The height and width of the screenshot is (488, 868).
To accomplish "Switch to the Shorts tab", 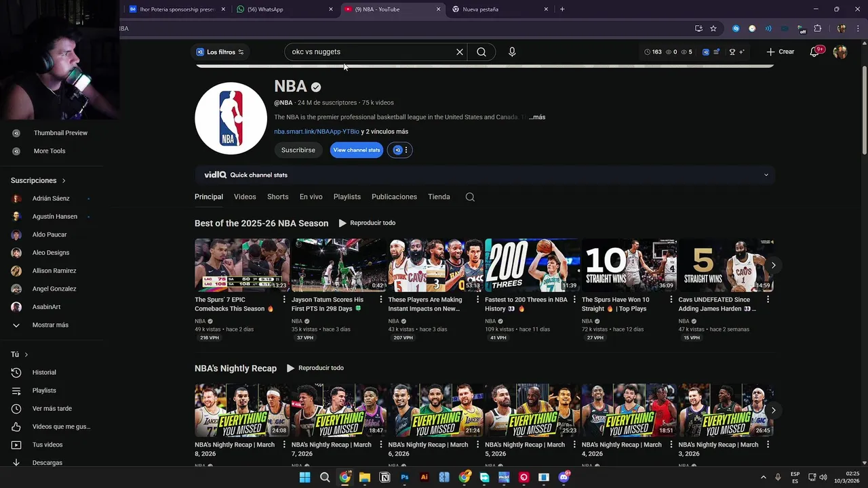I will pyautogui.click(x=278, y=197).
